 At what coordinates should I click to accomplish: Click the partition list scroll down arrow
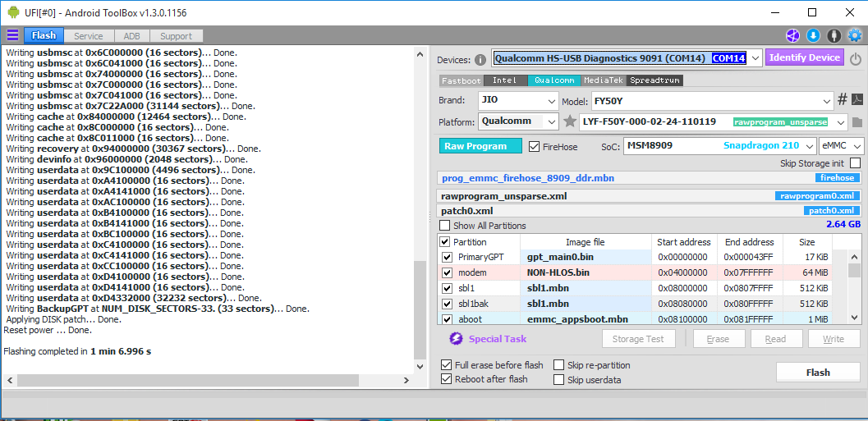854,318
